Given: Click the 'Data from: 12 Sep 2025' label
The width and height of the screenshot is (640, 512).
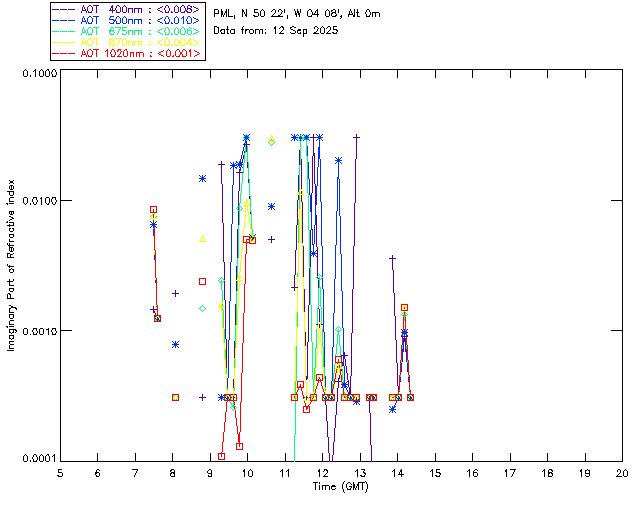Looking at the screenshot, I should 276,31.
